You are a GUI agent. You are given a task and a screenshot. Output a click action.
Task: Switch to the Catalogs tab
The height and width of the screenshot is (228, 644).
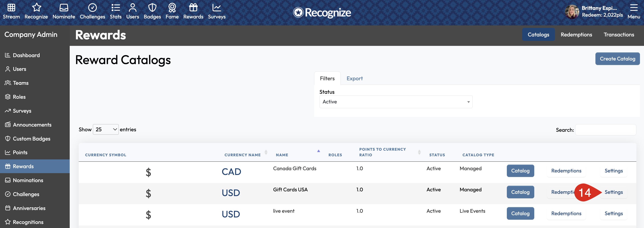[538, 34]
